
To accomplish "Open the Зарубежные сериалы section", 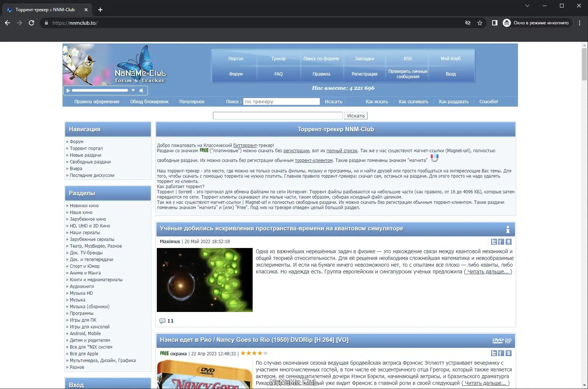I will pyautogui.click(x=92, y=239).
